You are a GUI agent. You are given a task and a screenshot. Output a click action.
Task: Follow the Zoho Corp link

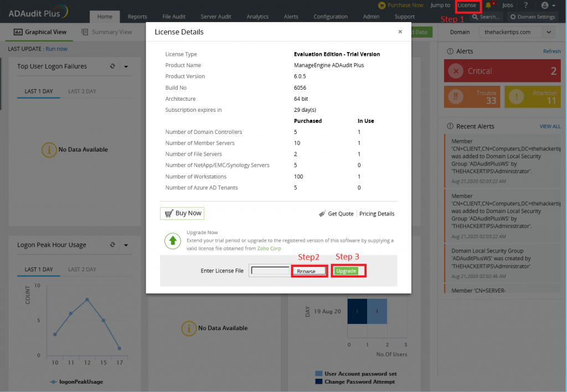[269, 249]
